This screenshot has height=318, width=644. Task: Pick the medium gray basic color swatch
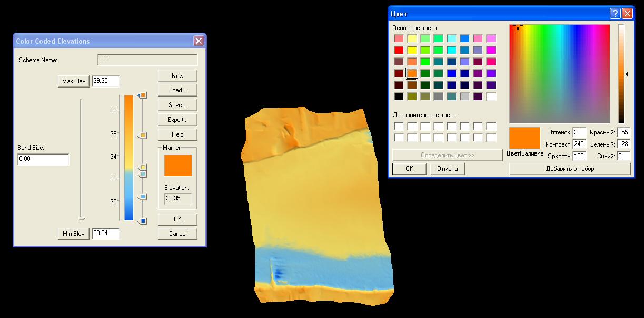pos(439,97)
